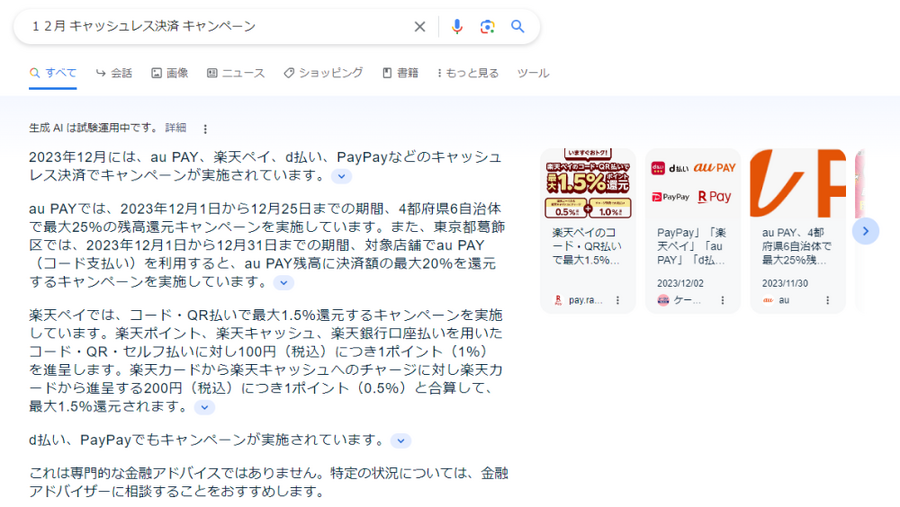Select the すべて tab
This screenshot has width=900, height=507.
point(53,73)
